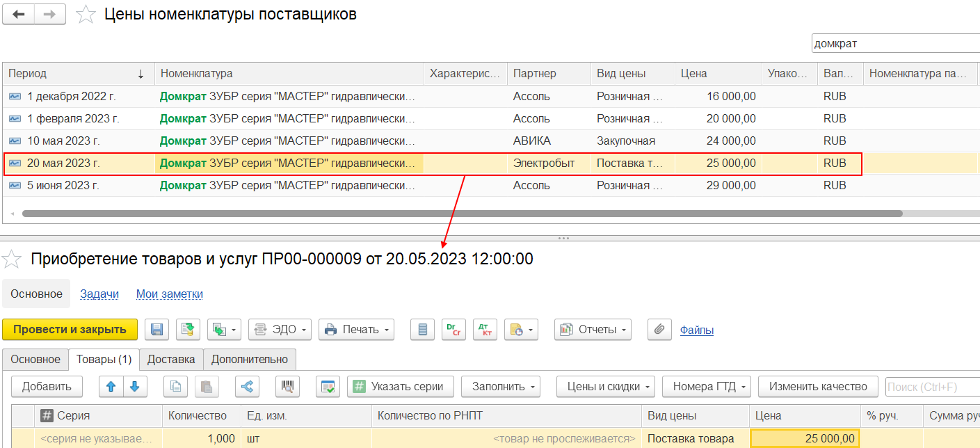Click the paperclip attachment icon
Screen dimensions: 980x448
pos(659,330)
